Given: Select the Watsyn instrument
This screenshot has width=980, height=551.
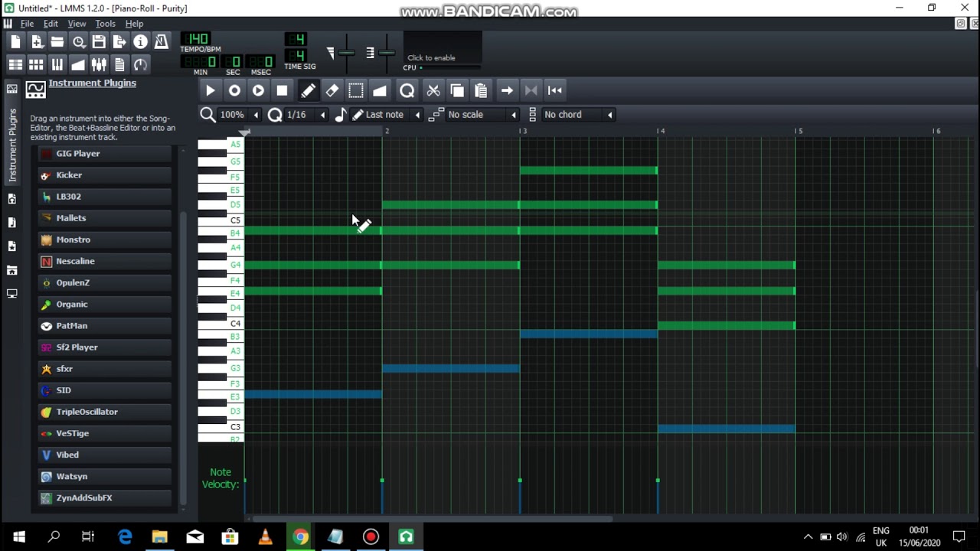Looking at the screenshot, I should click(104, 476).
